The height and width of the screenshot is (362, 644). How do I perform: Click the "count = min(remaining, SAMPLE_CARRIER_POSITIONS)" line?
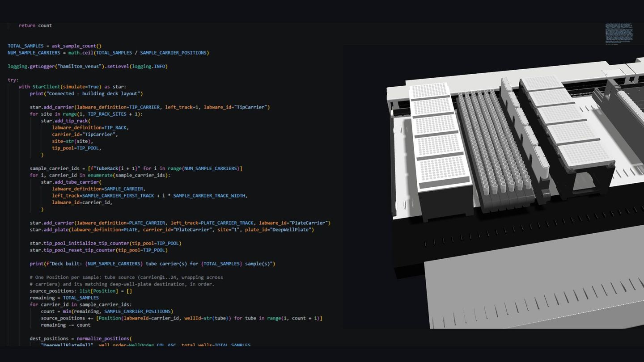tap(107, 311)
